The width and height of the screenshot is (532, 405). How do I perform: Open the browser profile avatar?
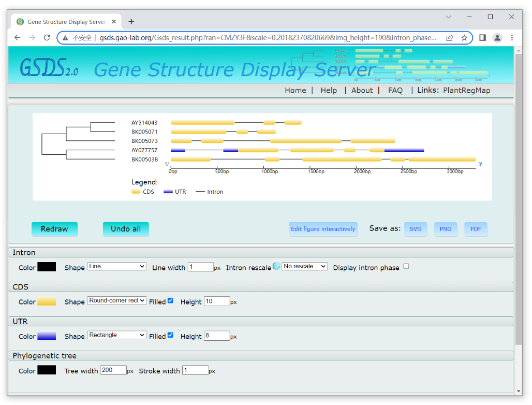[497, 38]
